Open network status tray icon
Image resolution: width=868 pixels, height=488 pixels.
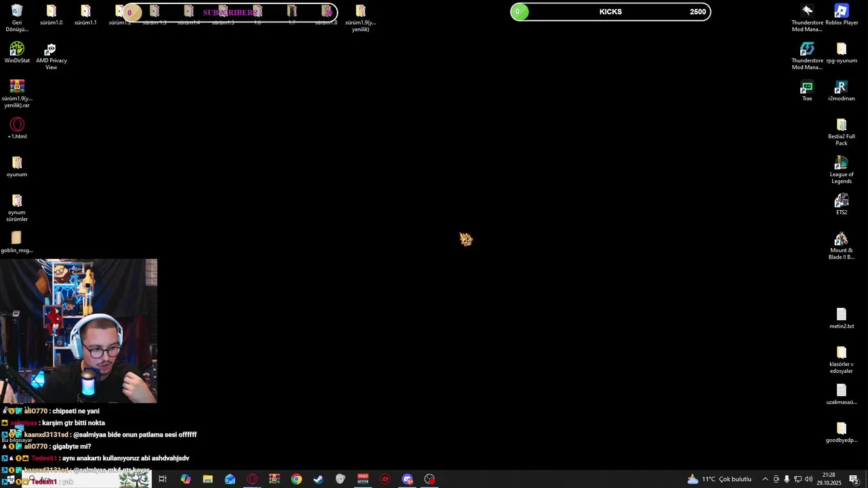797,479
